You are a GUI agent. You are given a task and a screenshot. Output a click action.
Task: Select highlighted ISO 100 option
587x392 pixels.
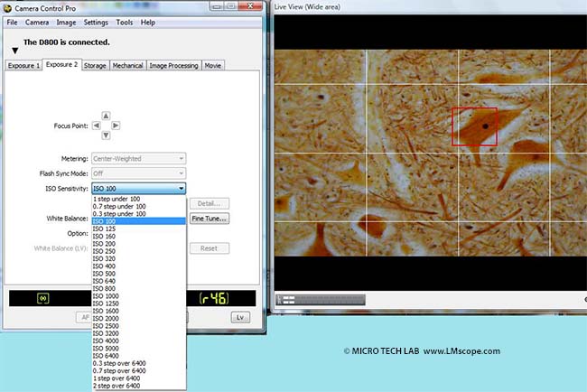coord(139,221)
